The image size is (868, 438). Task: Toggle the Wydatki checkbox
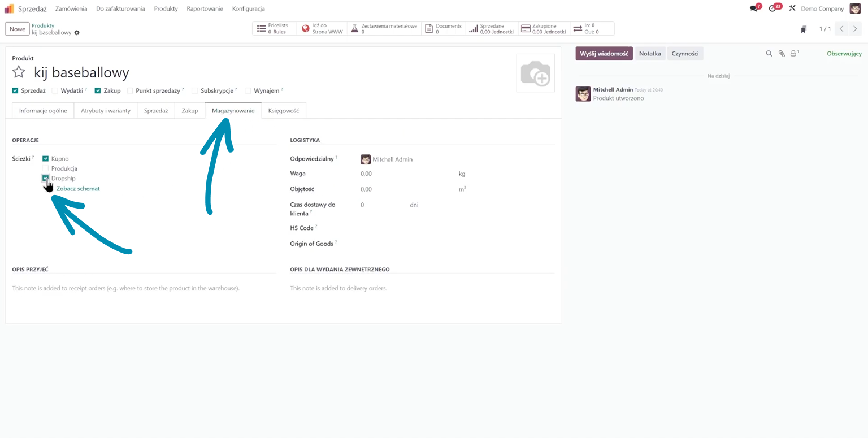(x=55, y=90)
